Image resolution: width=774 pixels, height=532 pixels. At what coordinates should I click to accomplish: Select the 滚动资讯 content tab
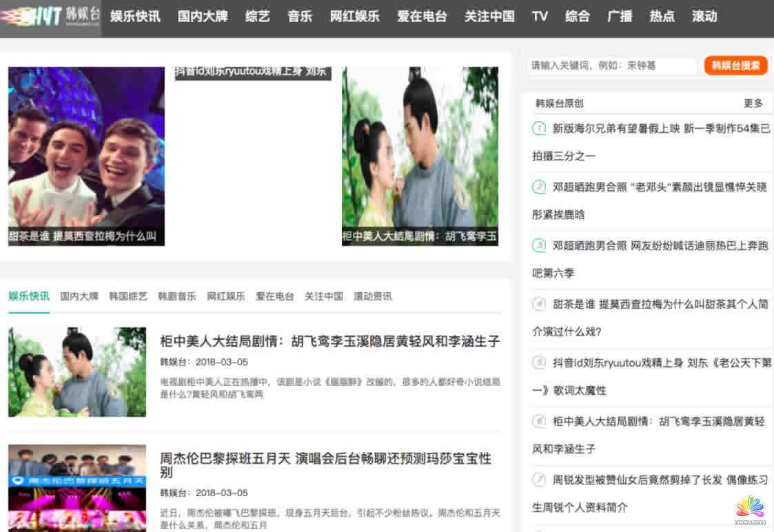click(x=373, y=296)
